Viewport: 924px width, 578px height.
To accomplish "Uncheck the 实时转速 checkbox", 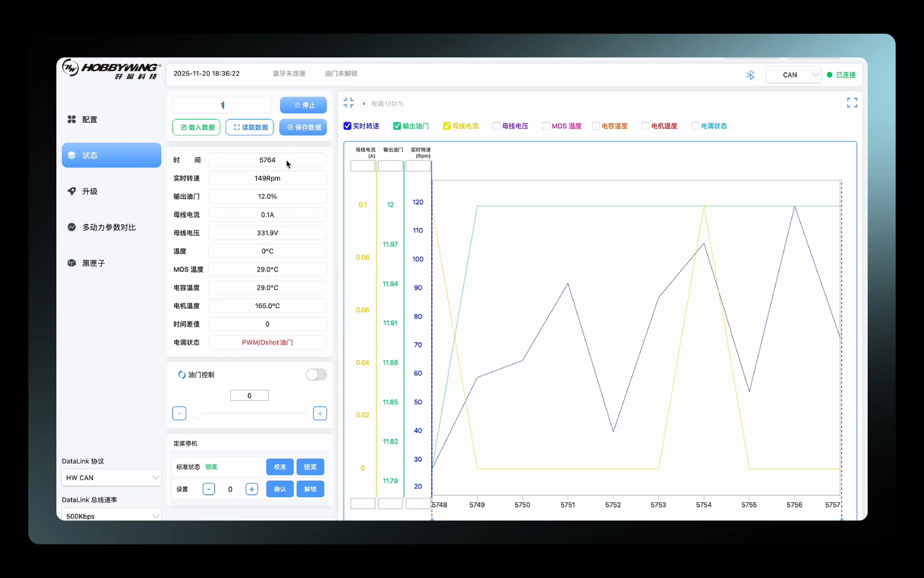I will pos(347,126).
